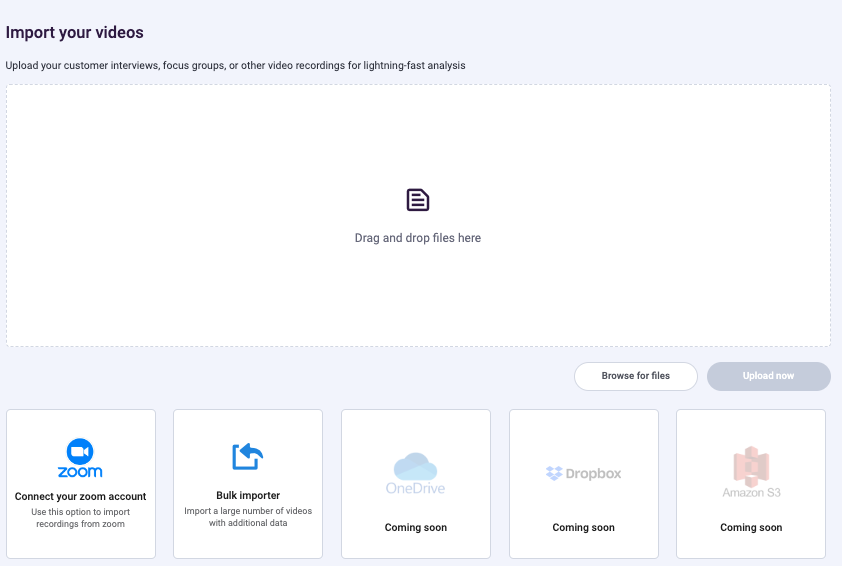Click Coming soon under Amazon S3
Image resolution: width=842 pixels, height=566 pixels.
coord(751,527)
